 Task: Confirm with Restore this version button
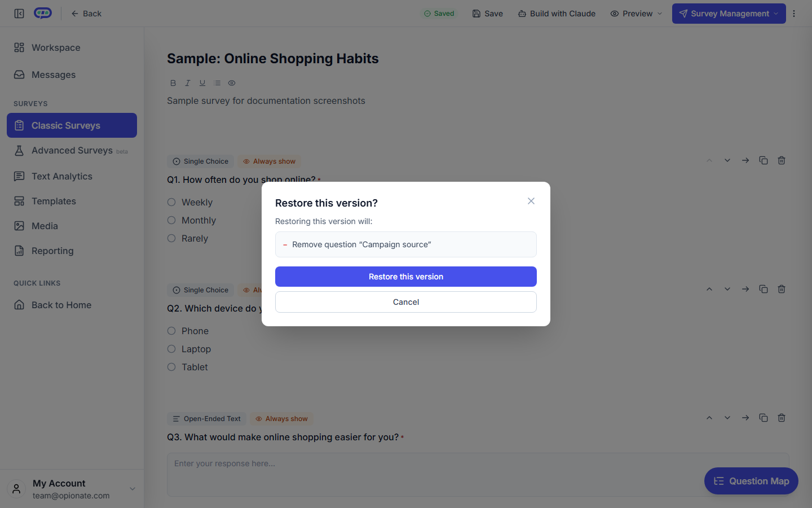tap(406, 277)
